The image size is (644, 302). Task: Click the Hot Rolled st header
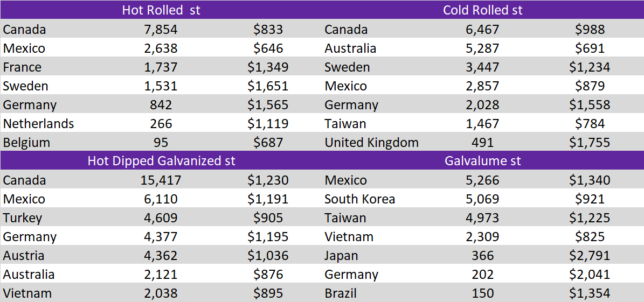point(161,10)
